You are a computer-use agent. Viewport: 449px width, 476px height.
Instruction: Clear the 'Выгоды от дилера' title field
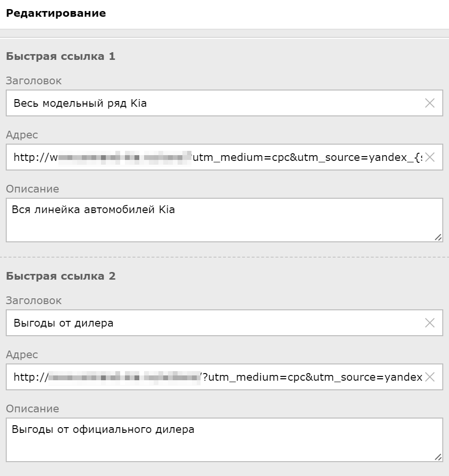pos(429,323)
